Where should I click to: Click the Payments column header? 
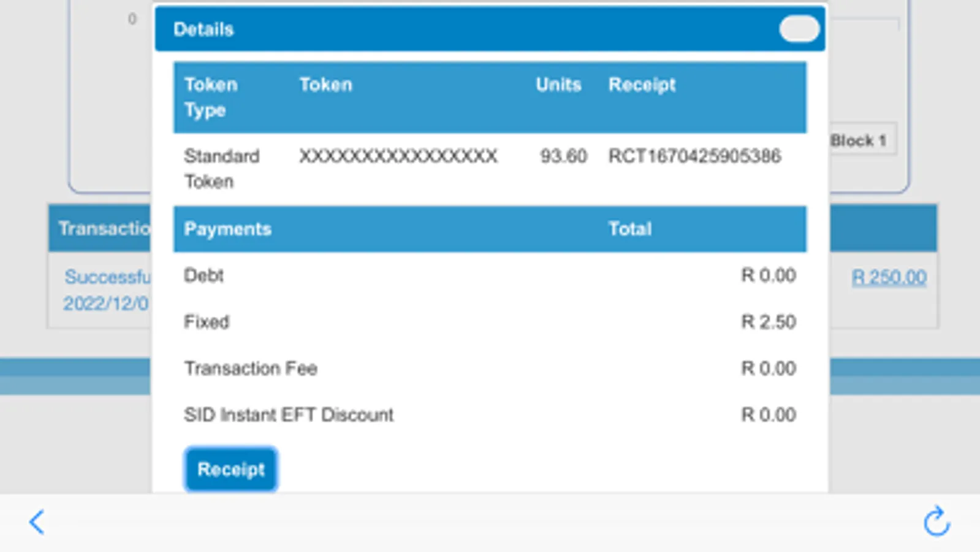coord(227,229)
